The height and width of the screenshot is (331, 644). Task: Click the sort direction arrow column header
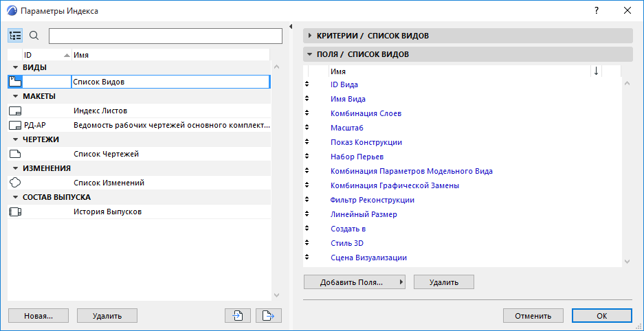[596, 71]
